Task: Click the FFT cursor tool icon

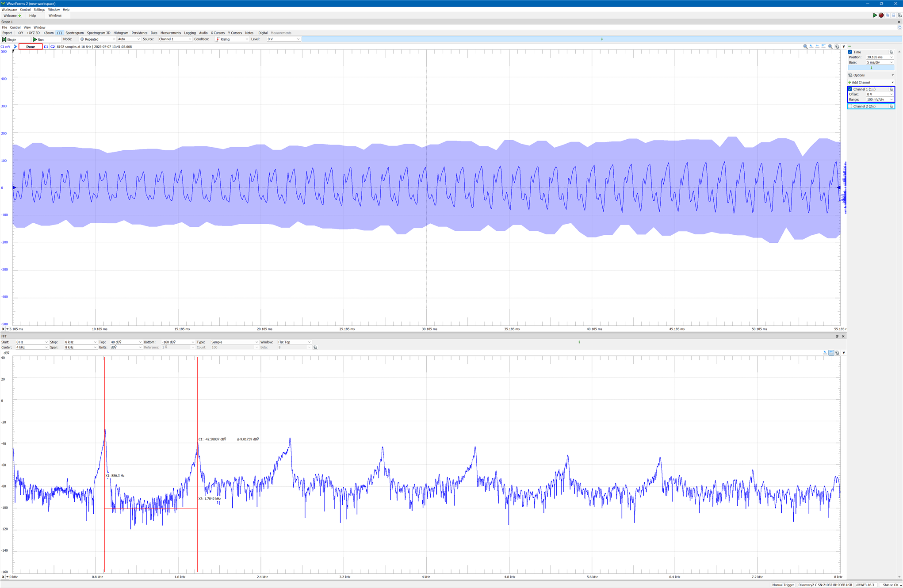Action: pyautogui.click(x=825, y=353)
